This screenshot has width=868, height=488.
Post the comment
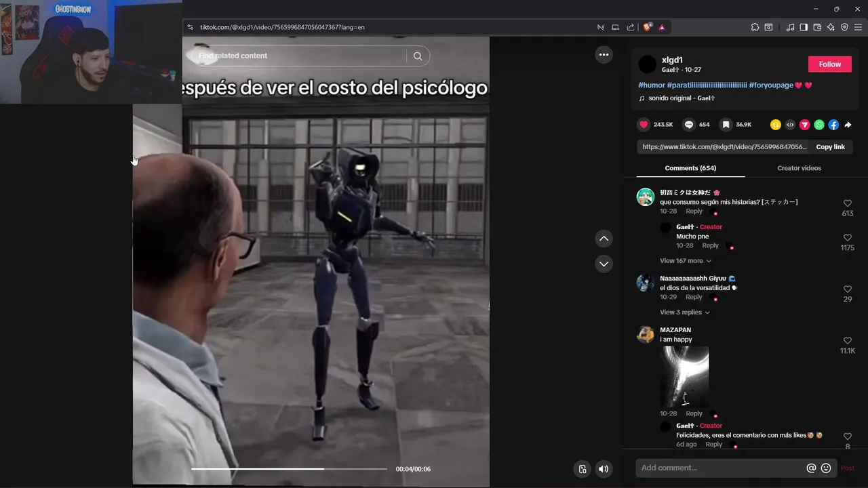pos(848,468)
